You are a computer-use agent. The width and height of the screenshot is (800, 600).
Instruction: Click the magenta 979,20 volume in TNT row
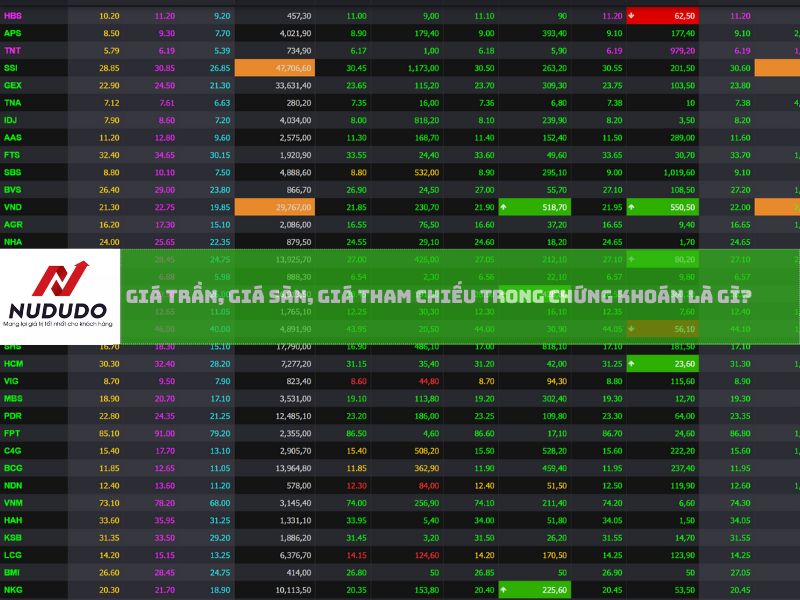(x=682, y=51)
